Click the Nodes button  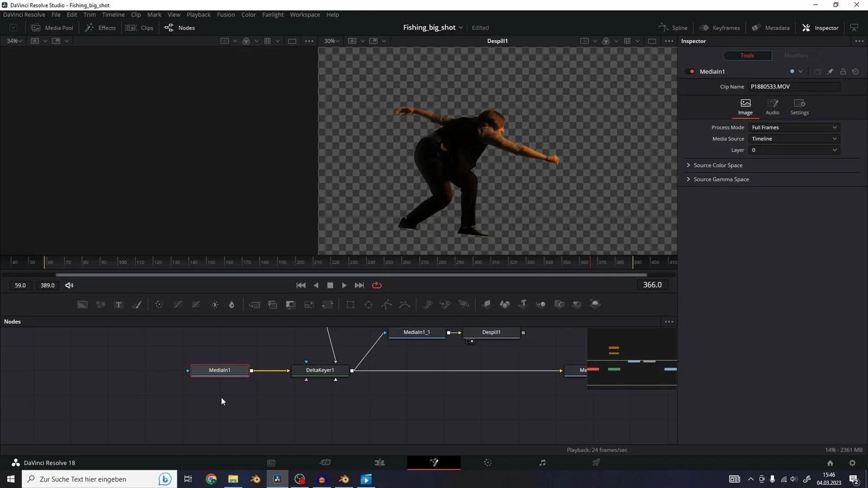(x=180, y=28)
